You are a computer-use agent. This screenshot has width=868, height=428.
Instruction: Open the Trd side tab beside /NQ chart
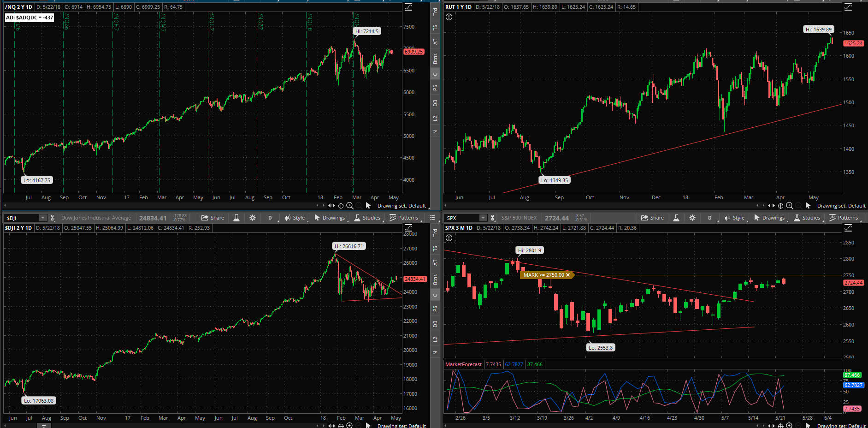pos(435,12)
